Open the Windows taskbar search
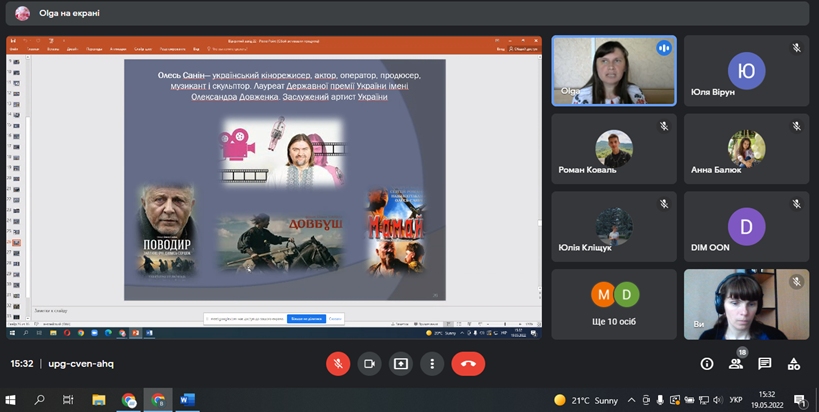819x412 pixels. click(x=40, y=400)
